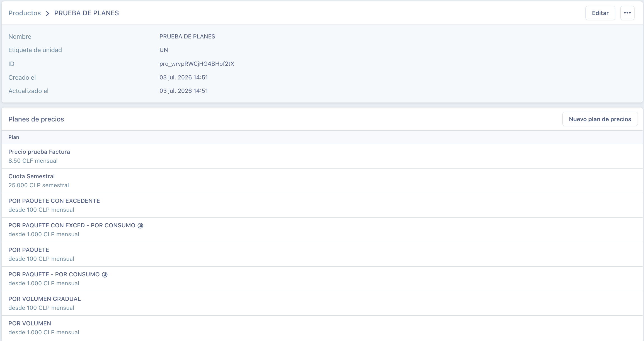Click the Plan column header
Image resolution: width=644 pixels, height=341 pixels.
[14, 137]
